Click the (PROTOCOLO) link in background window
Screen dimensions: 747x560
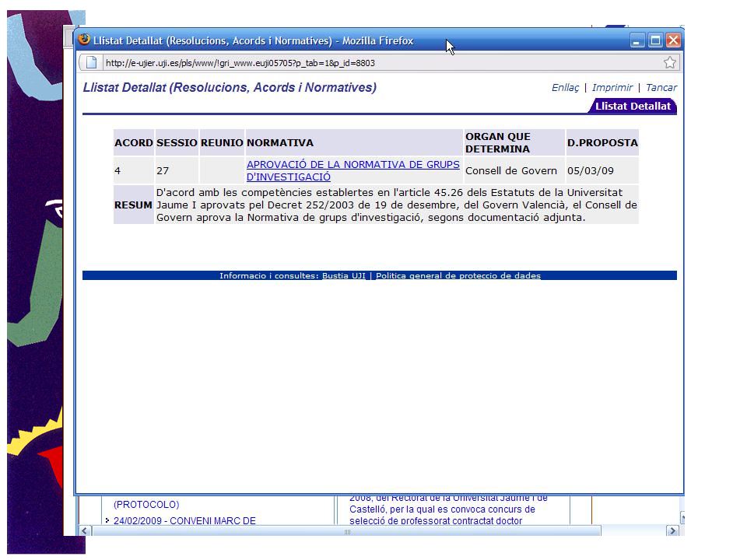146,504
